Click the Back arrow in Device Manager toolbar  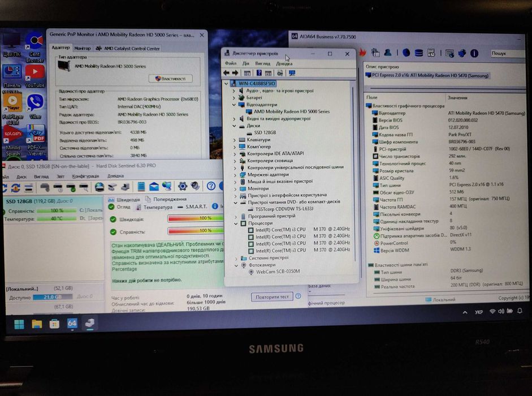[226, 72]
